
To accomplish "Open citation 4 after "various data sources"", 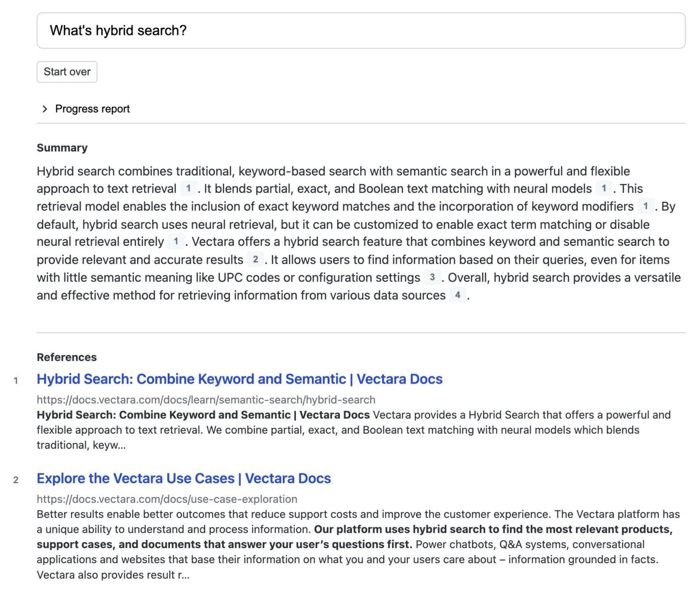I will click(457, 295).
